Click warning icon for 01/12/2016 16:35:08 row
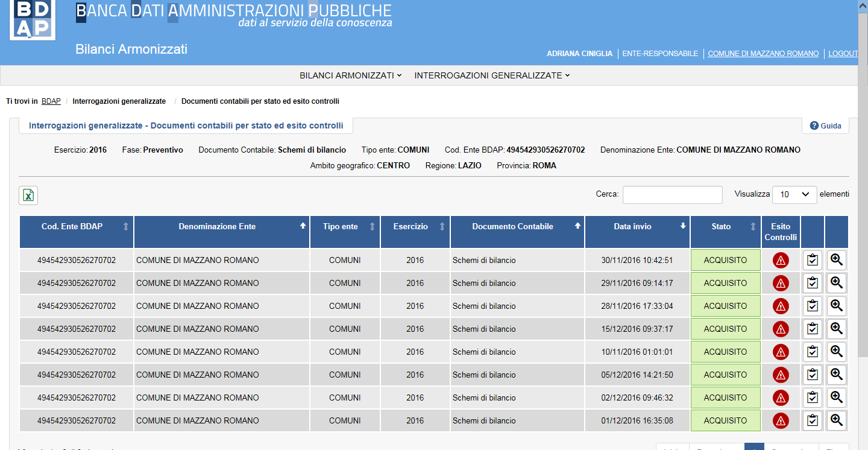 click(x=781, y=421)
